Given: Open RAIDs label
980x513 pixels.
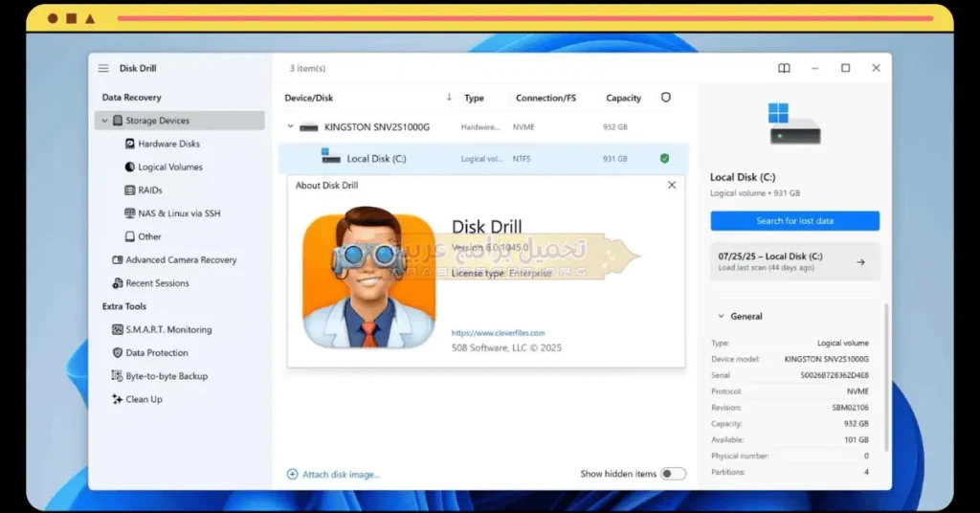Looking at the screenshot, I should [x=150, y=190].
